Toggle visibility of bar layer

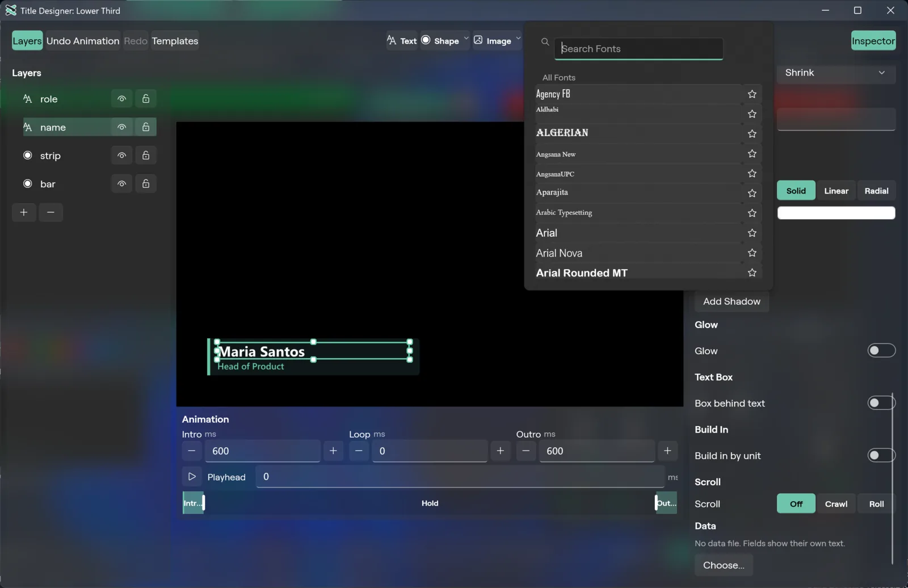[121, 184]
